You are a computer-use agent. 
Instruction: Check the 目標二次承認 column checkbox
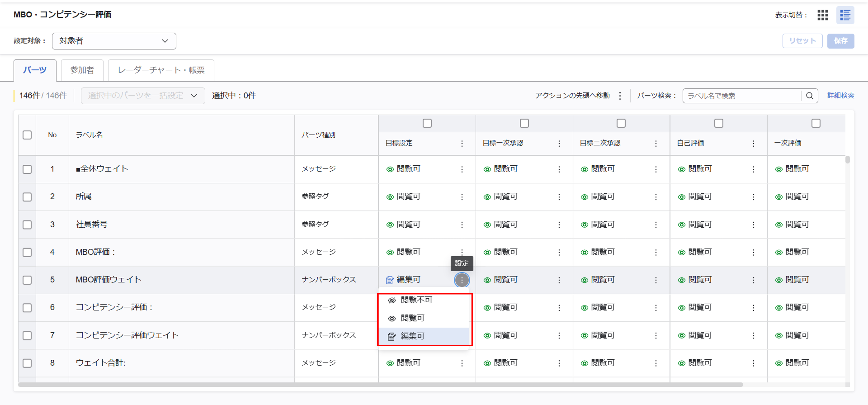point(621,123)
